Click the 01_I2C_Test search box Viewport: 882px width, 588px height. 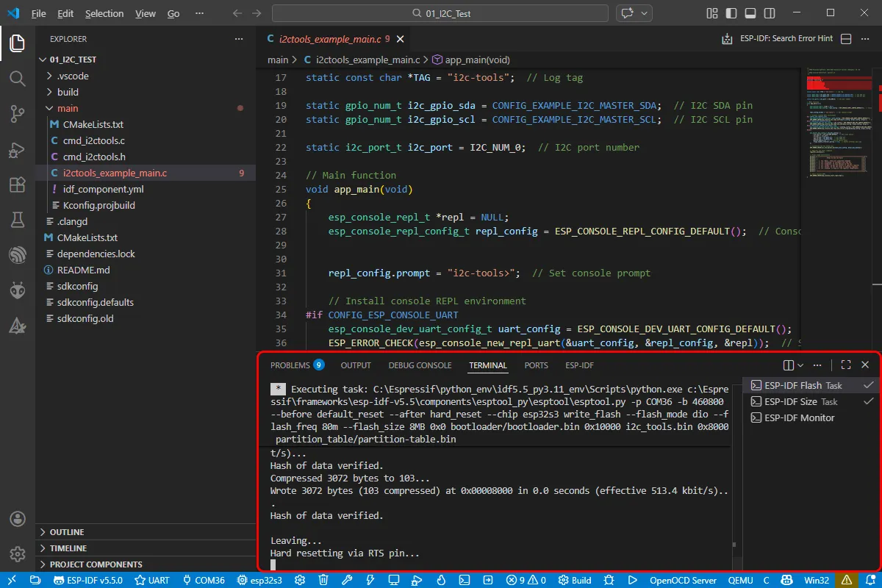(440, 13)
